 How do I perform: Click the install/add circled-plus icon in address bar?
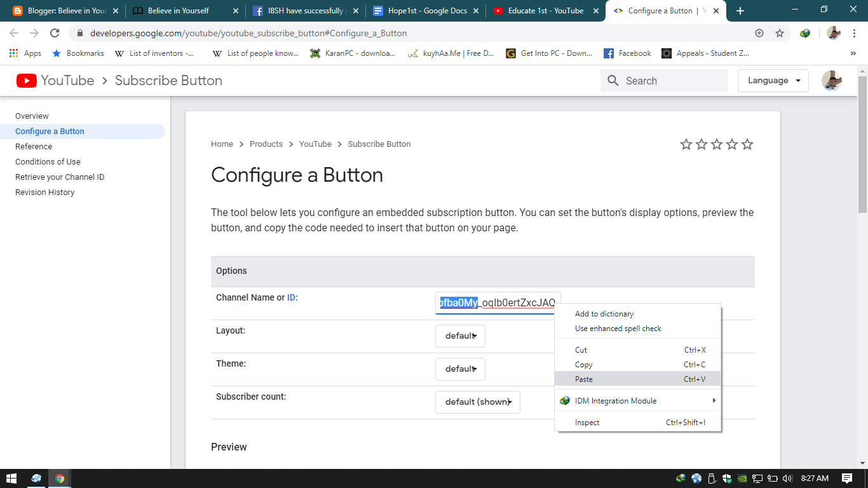tap(759, 33)
